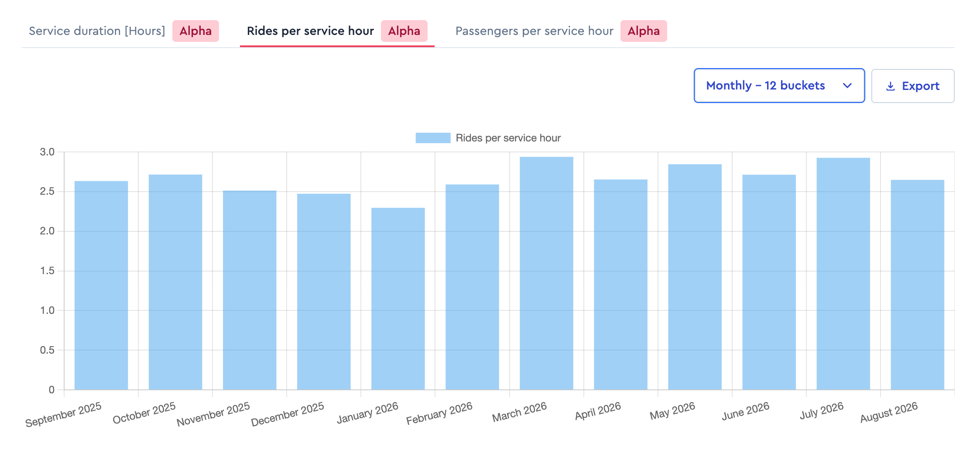Screen dimensions: 980x454
Task: Click the May 2026 bar
Action: coord(695,277)
